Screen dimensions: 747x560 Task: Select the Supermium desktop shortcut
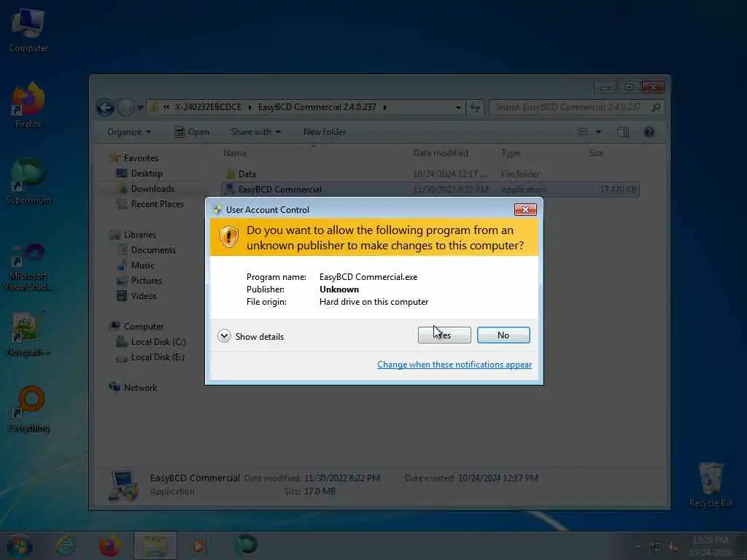pos(28,182)
